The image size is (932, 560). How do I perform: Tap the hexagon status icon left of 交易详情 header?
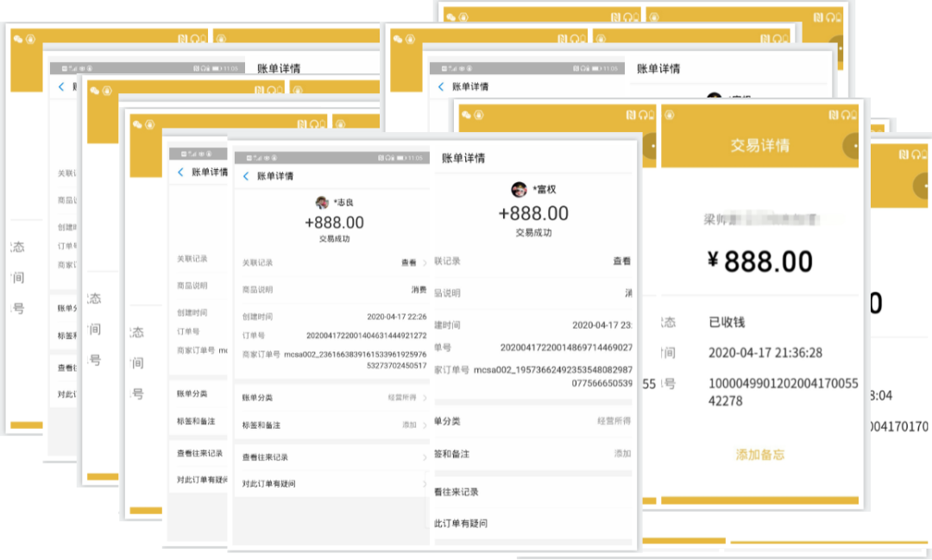coord(670,115)
